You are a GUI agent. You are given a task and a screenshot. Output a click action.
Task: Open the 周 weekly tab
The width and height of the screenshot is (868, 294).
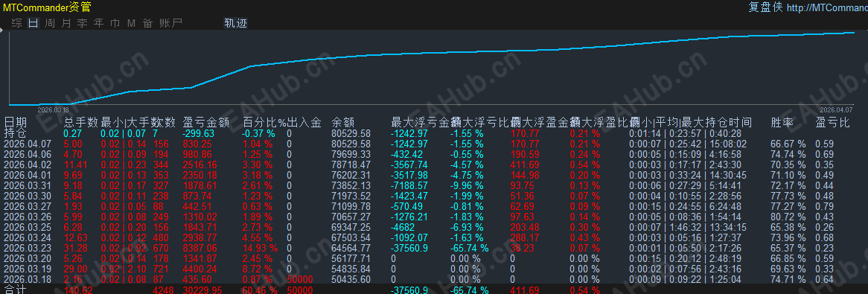click(x=51, y=22)
